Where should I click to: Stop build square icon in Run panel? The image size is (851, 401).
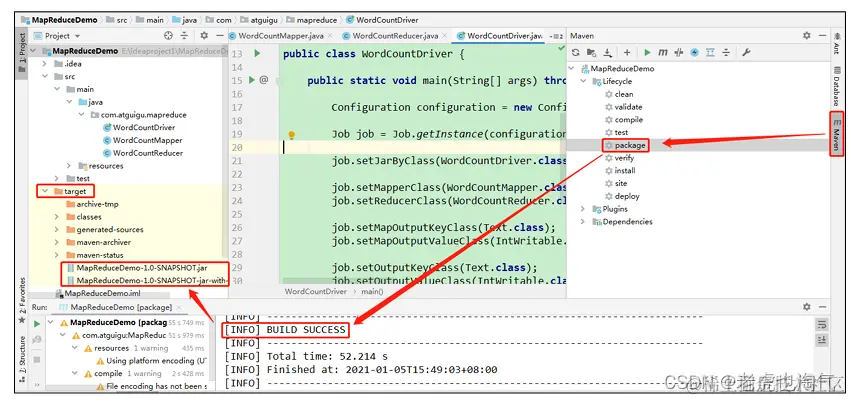pos(37,360)
